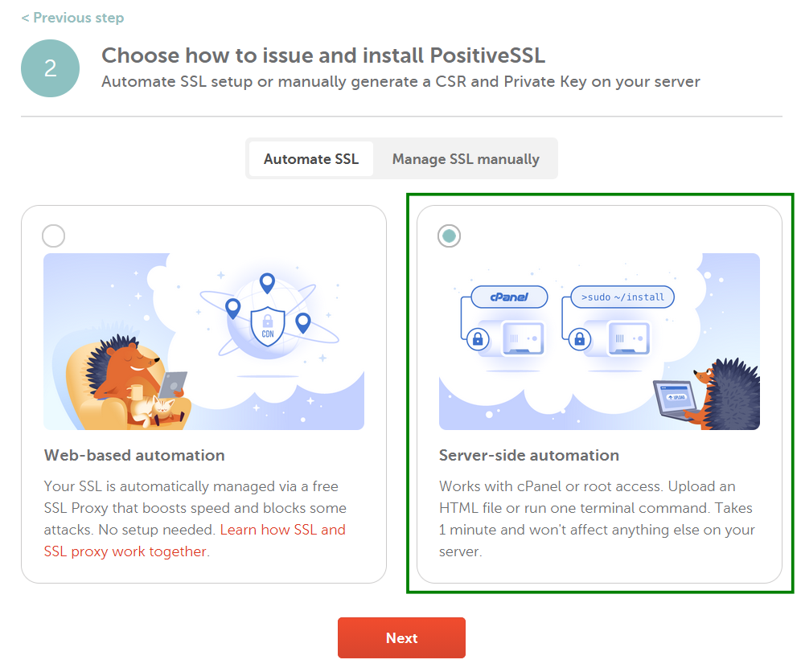Viewport: 801px width, 672px height.
Task: Select the Server-side automation radio button
Action: 449,236
